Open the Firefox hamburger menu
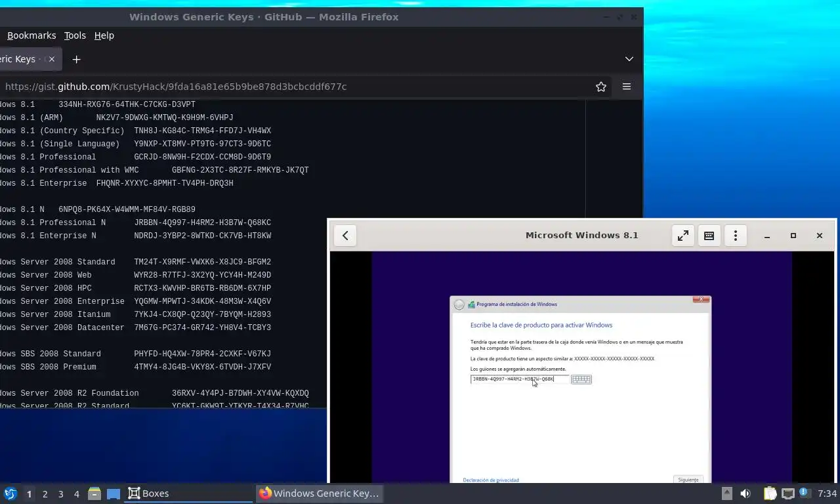The height and width of the screenshot is (504, 840). (x=627, y=87)
